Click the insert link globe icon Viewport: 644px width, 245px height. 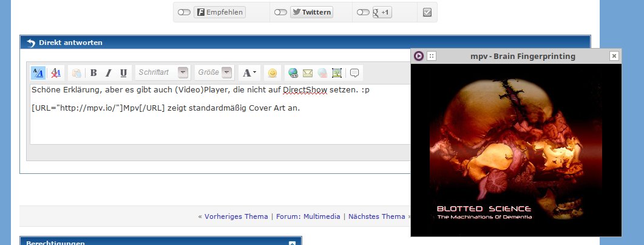coord(293,73)
